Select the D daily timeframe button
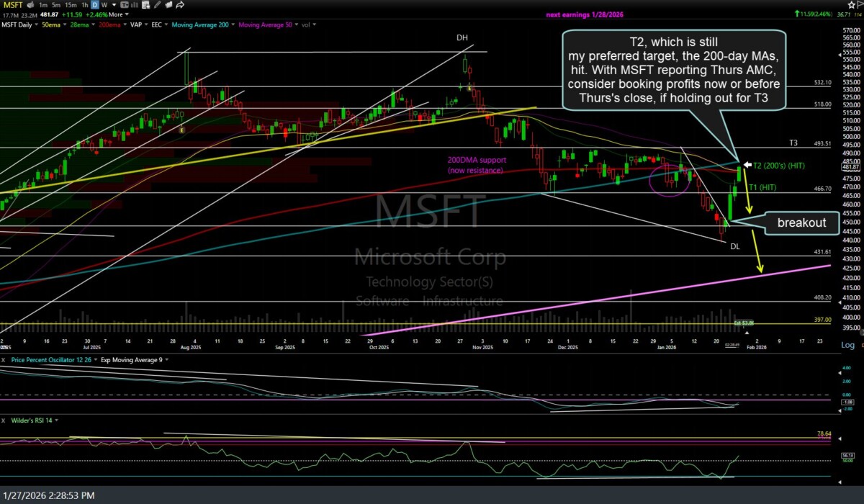 tap(95, 4)
